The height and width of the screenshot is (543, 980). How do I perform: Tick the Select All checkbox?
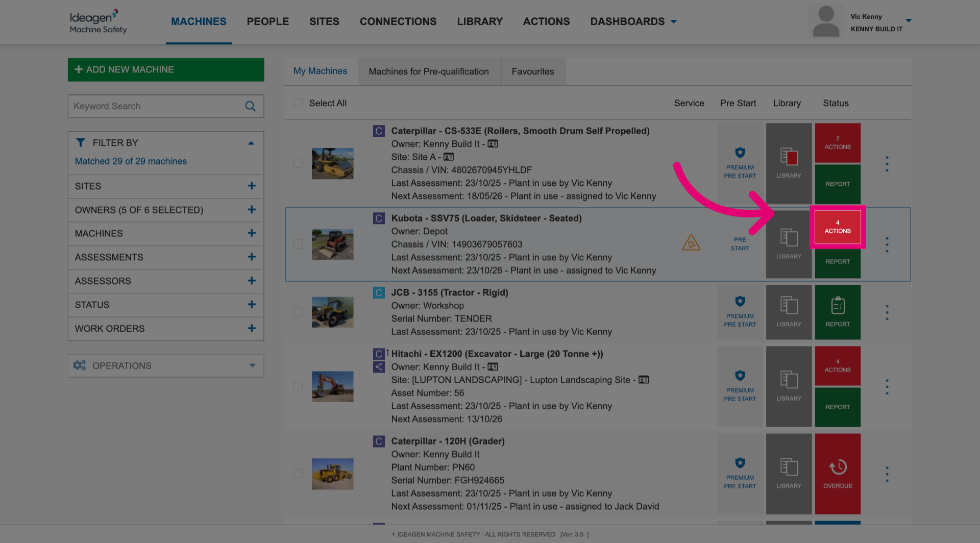point(298,103)
